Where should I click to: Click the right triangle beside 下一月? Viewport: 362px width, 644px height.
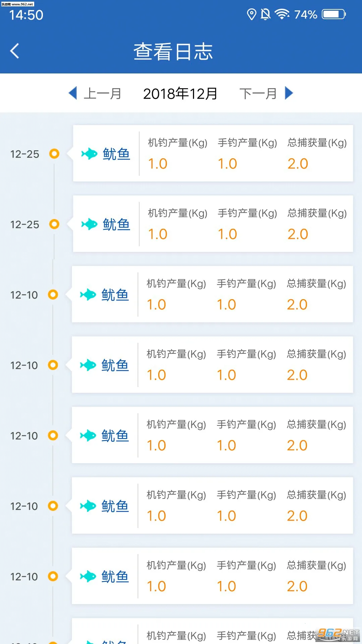coord(289,93)
